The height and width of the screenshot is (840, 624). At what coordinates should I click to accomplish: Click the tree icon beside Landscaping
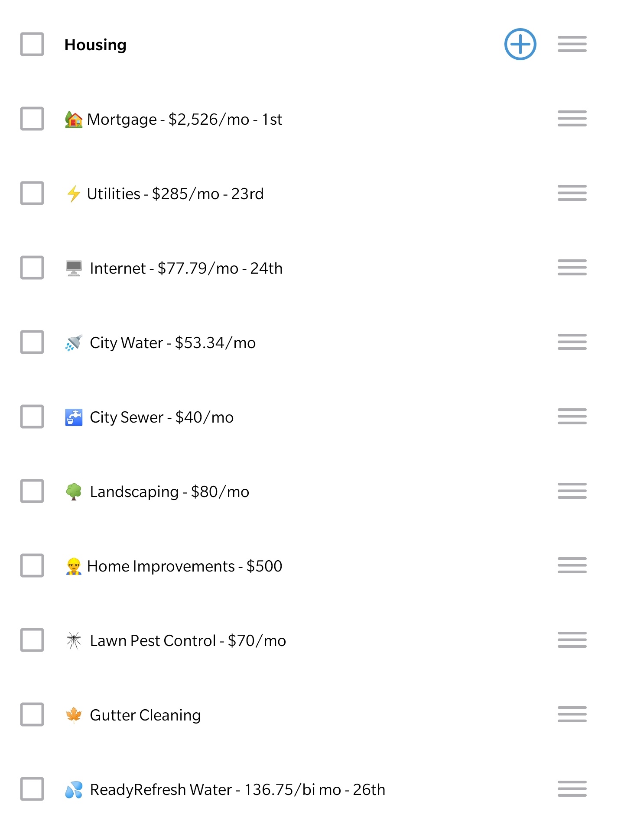(74, 491)
